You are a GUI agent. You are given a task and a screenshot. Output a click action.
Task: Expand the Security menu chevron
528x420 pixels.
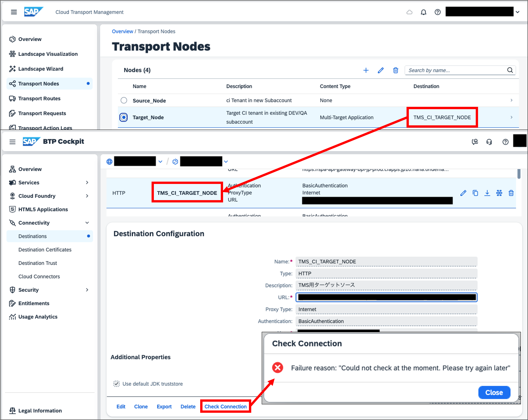tap(87, 290)
